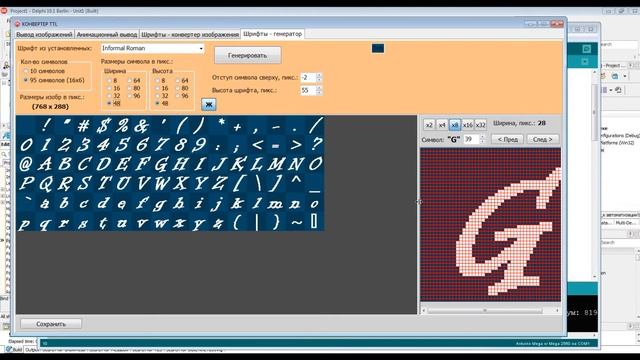The image size is (640, 360).
Task: Increase 'Высота шрифта' spinner value
Action: pyautogui.click(x=319, y=88)
